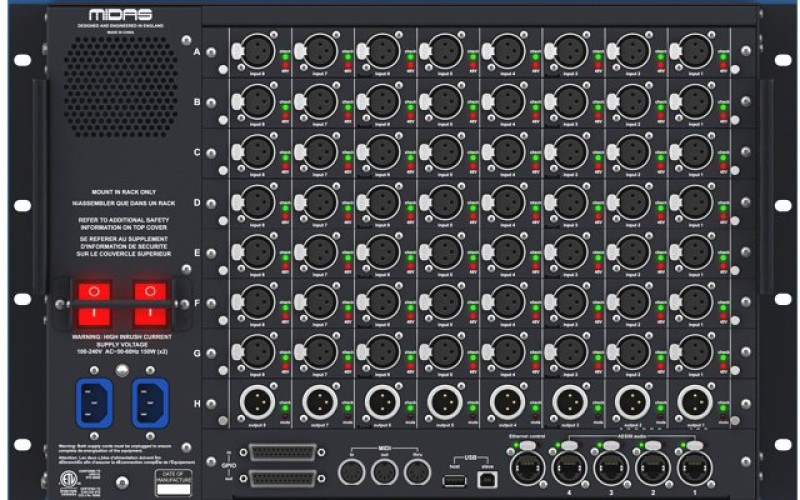This screenshot has height=500, width=800.
Task: Click the output 4 male XLR connector
Action: [x=507, y=403]
